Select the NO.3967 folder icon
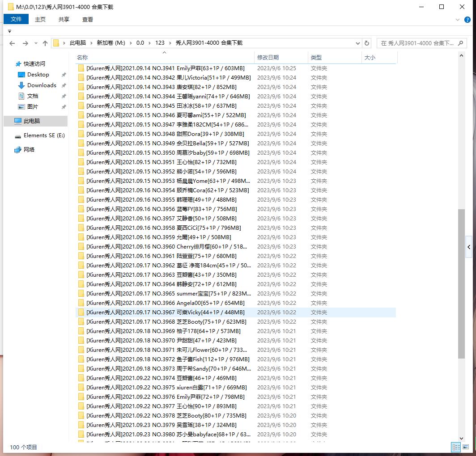Image resolution: width=476 pixels, height=456 pixels. point(81,312)
